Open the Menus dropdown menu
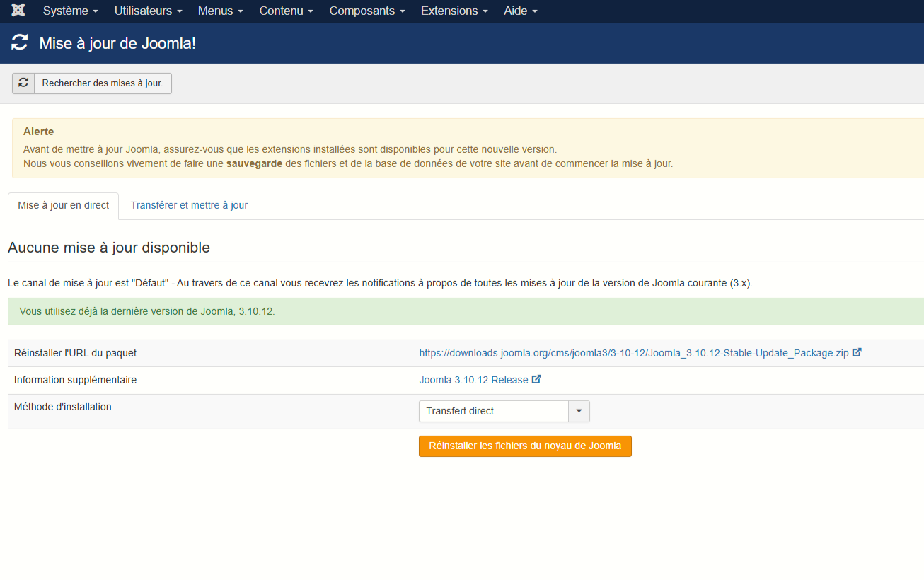Viewport: 924px width, 580px height. pos(221,11)
